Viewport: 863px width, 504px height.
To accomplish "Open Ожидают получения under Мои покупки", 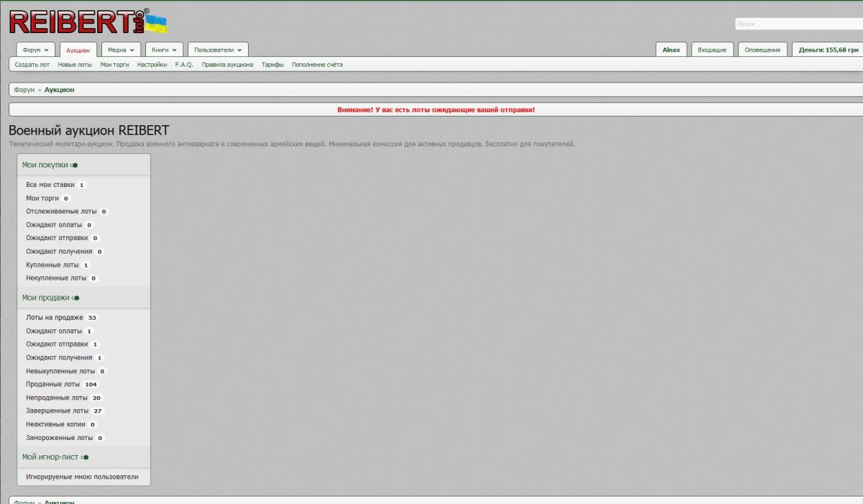I will (59, 252).
